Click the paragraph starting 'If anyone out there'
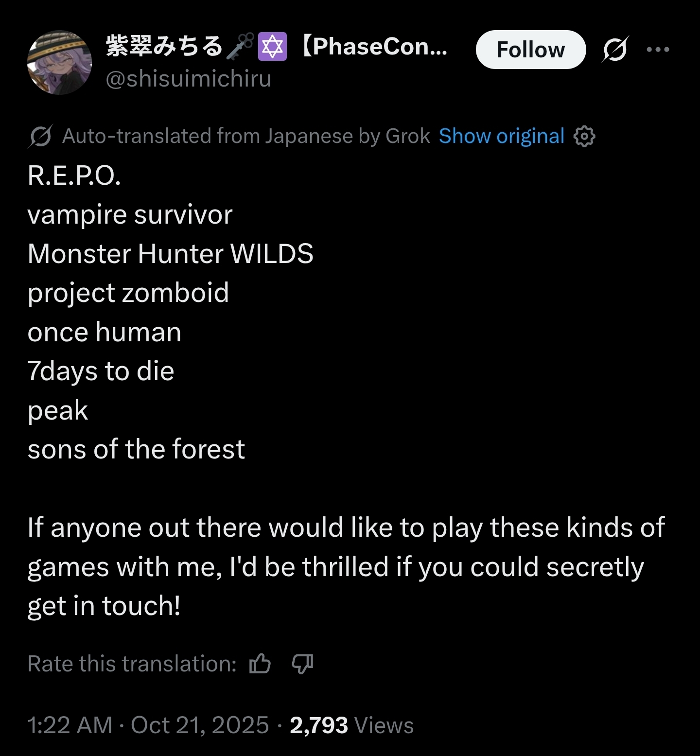 click(346, 567)
